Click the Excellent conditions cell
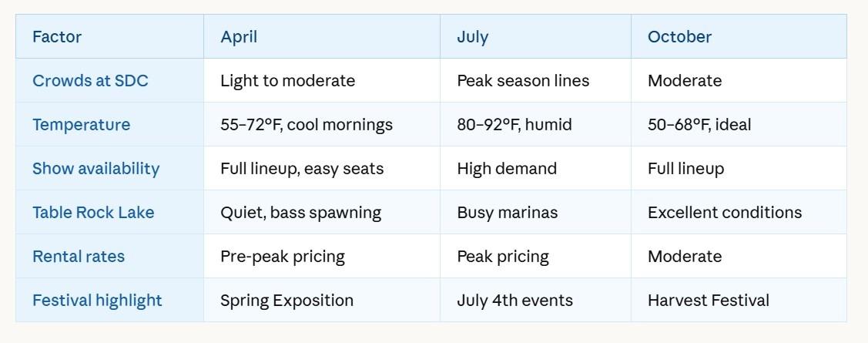868x343 pixels. point(725,213)
